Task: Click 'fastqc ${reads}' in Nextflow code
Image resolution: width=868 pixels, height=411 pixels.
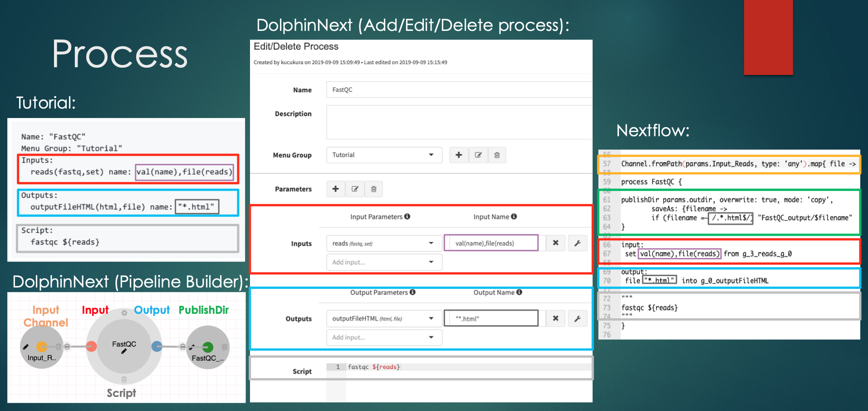Action: (x=649, y=308)
